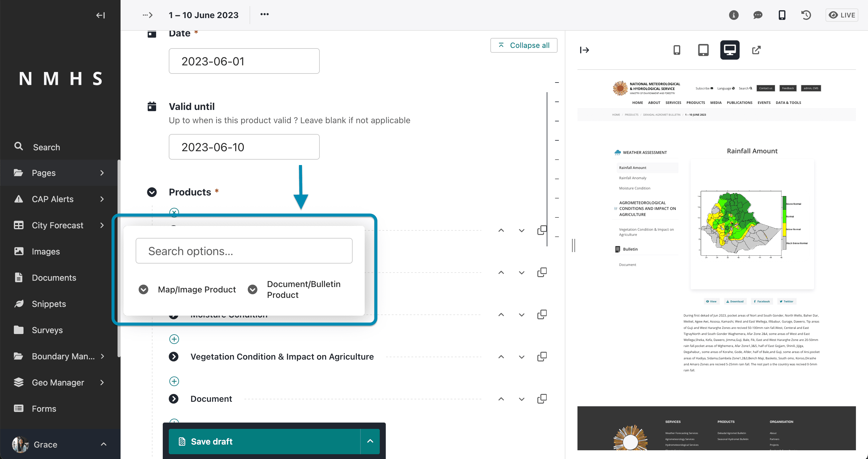Move Vegetation Condition block down

coord(522,357)
